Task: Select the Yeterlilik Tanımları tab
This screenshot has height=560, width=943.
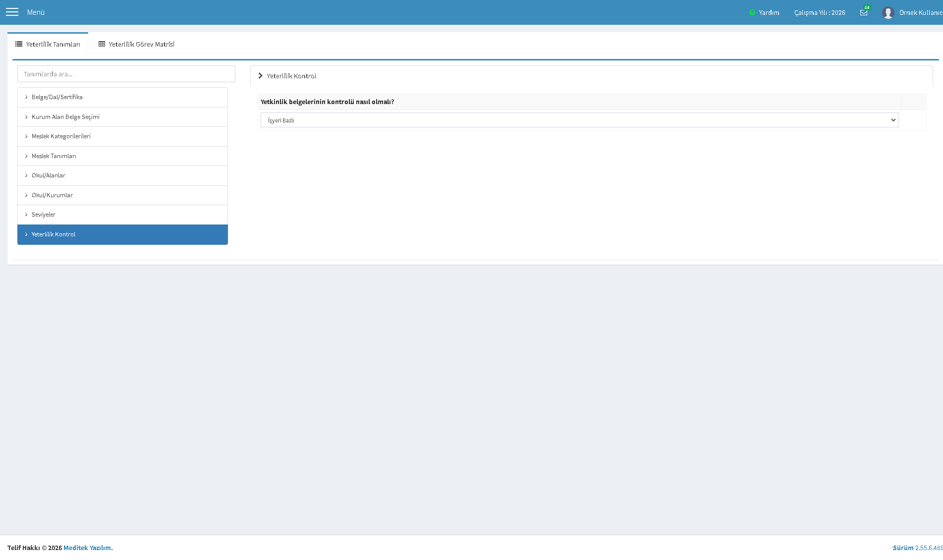Action: (48, 44)
